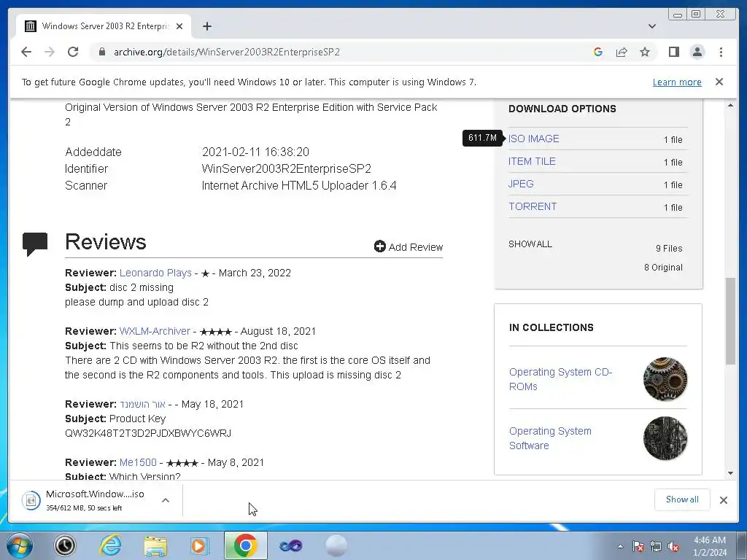Open the Hebrew-named reviewer profile link
Viewport: 747px width, 560px height.
coord(142,404)
